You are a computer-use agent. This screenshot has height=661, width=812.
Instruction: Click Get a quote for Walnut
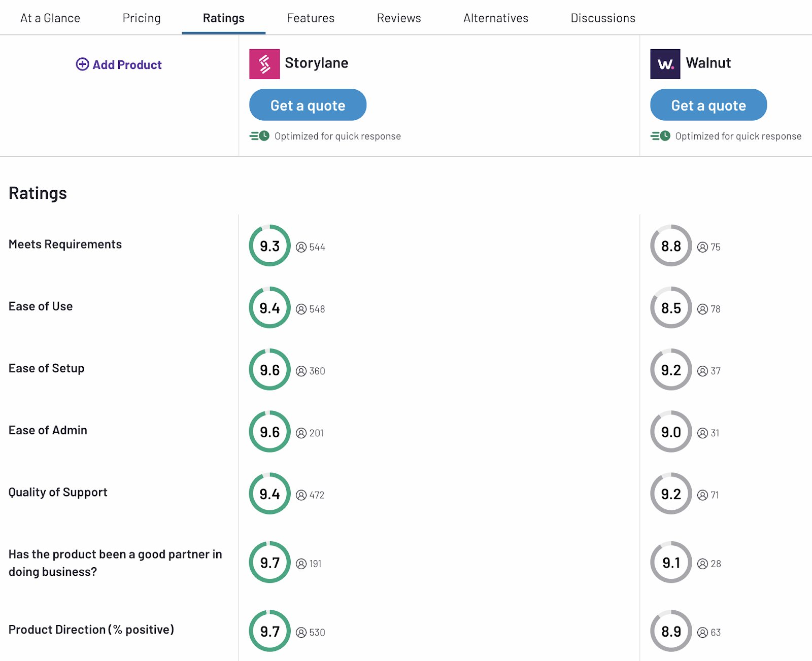pos(708,105)
